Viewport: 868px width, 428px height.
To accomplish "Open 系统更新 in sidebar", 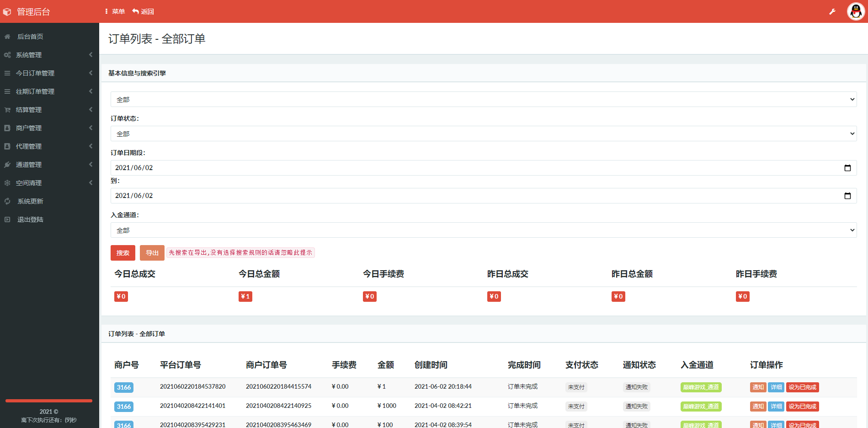I will click(30, 201).
